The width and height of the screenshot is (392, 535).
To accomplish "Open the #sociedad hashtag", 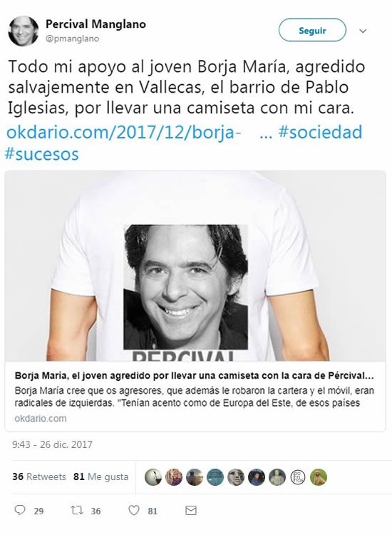I will coord(321,133).
